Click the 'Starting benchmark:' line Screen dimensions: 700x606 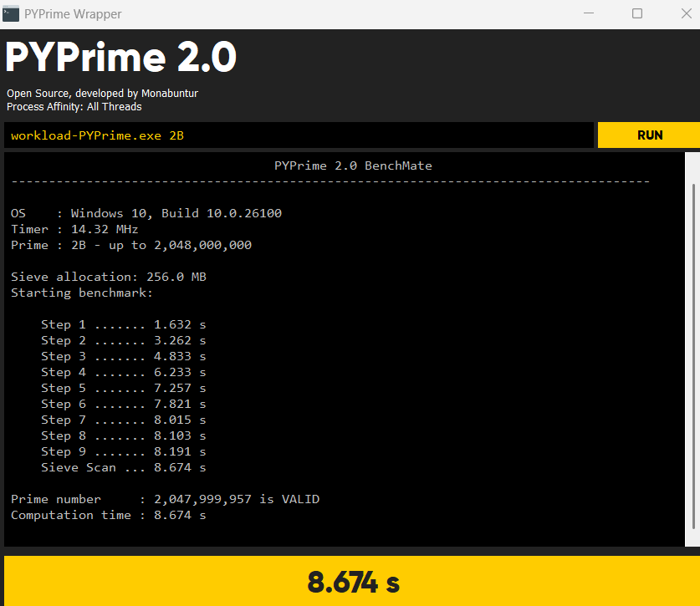[82, 293]
